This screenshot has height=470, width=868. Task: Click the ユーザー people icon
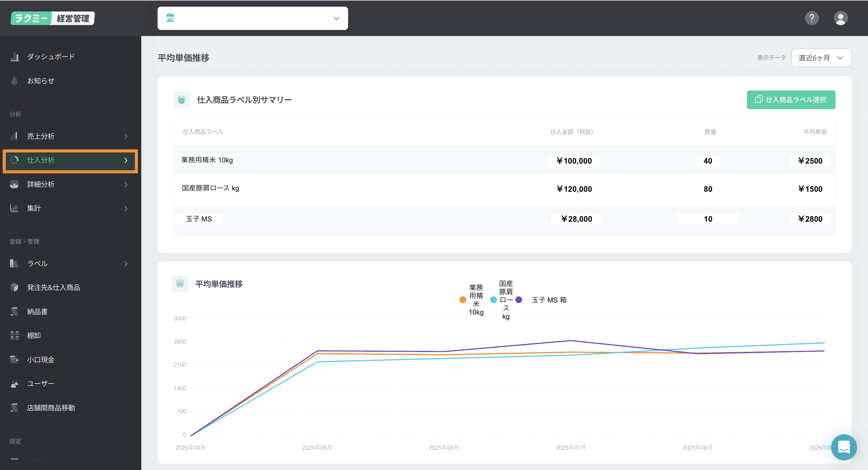click(x=15, y=384)
